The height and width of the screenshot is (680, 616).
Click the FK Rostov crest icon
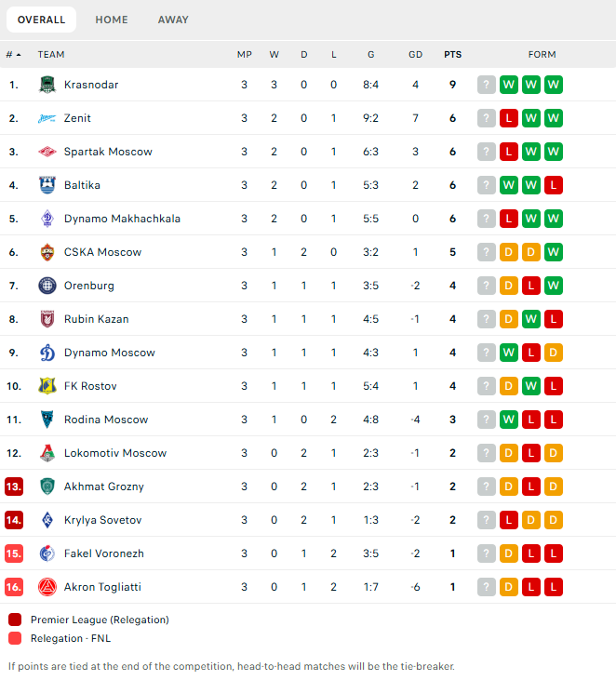[x=47, y=386]
